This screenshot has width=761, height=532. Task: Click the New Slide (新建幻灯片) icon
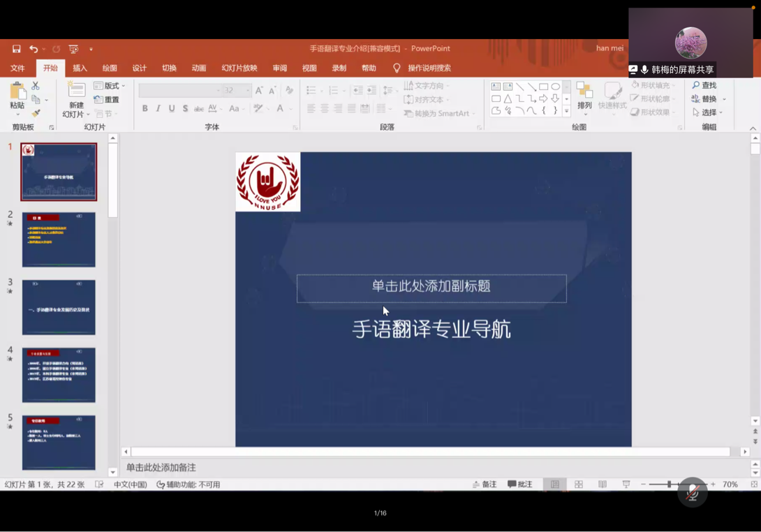[75, 90]
